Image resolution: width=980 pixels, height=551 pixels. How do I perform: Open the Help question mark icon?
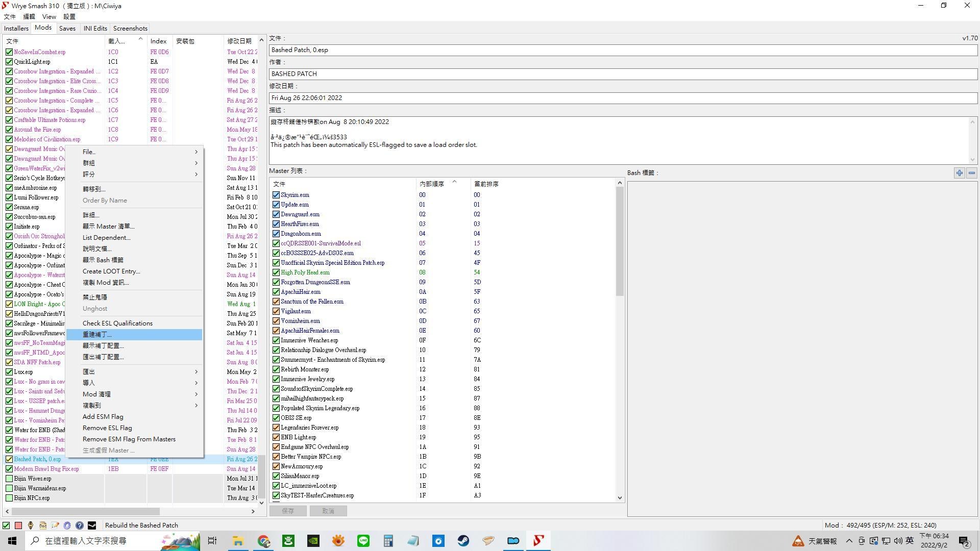click(x=80, y=525)
